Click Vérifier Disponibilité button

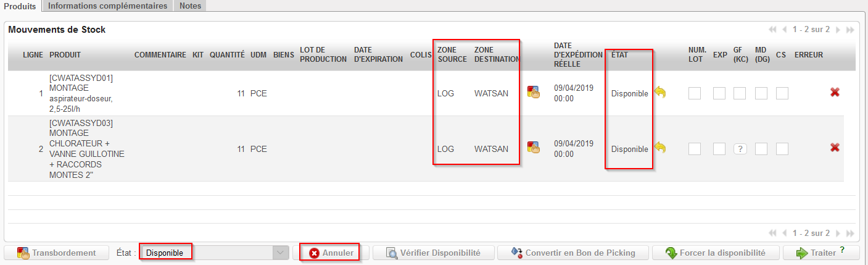pos(432,253)
